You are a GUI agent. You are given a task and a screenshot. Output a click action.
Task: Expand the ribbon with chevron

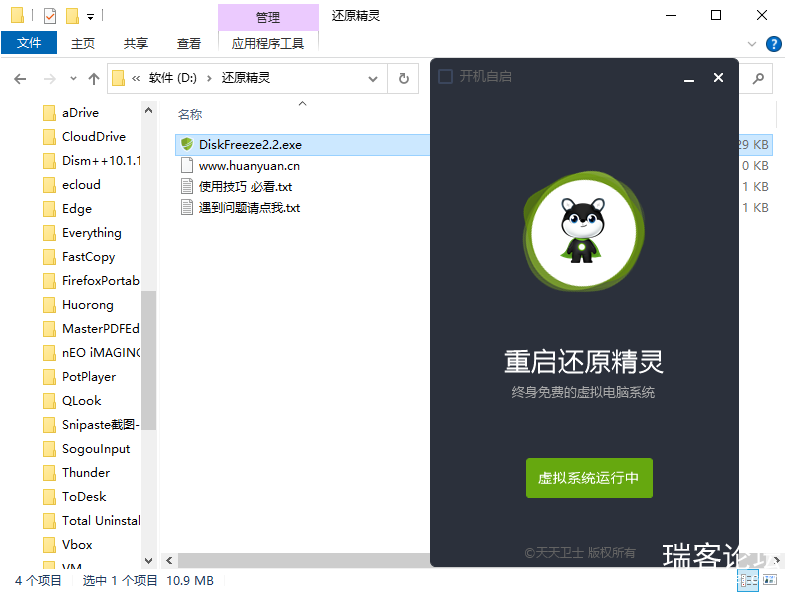click(752, 44)
